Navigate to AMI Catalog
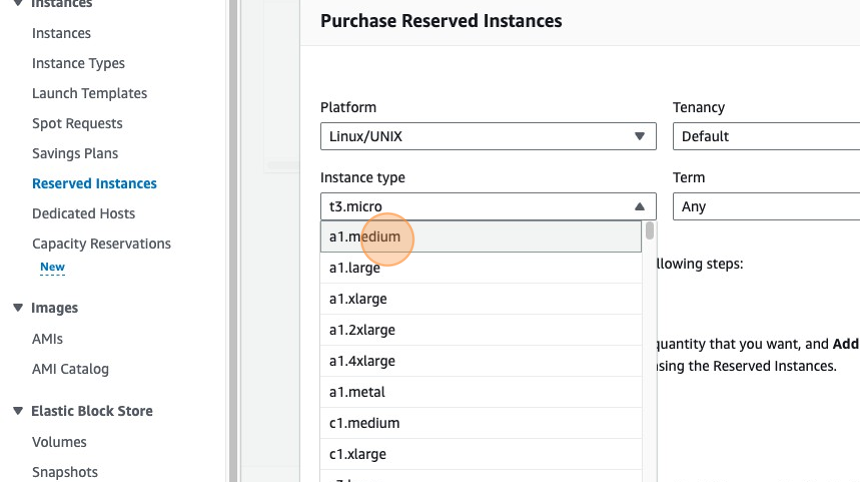Viewport: 860px width, 482px height. [70, 369]
